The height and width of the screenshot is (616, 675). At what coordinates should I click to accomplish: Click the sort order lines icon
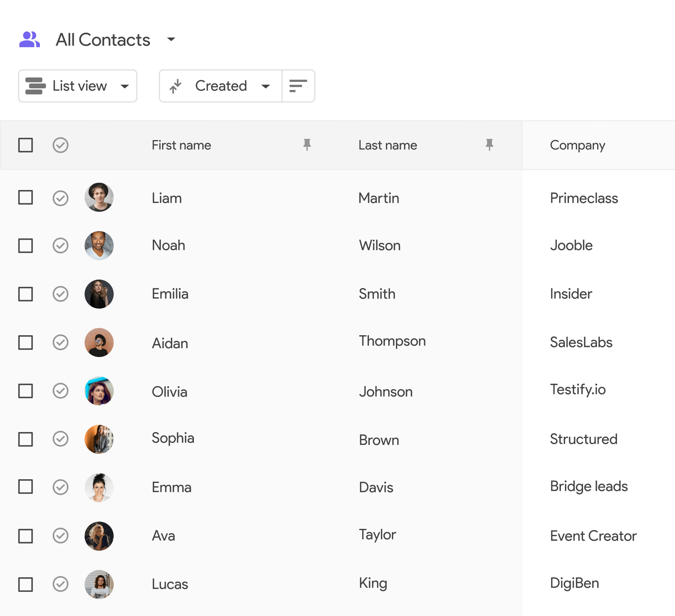298,86
